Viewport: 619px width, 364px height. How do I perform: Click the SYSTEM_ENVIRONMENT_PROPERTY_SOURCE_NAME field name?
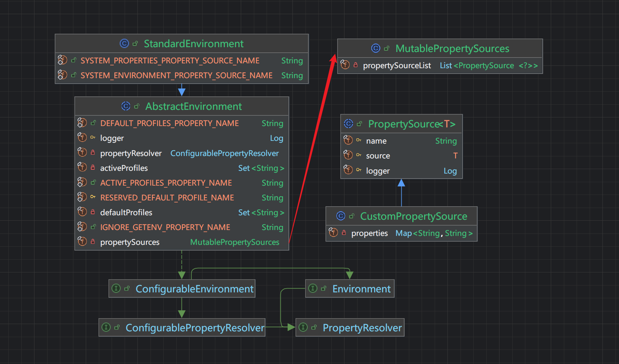click(x=176, y=75)
